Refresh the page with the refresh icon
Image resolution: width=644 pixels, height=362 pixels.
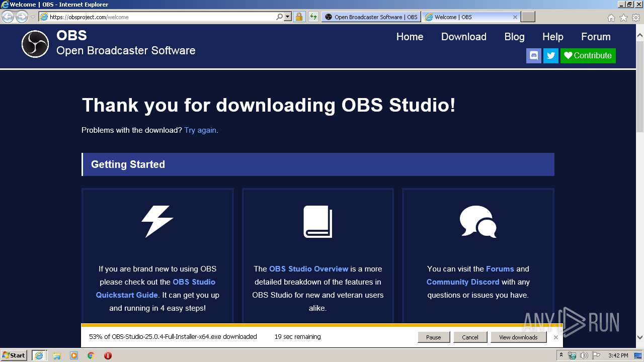(313, 17)
